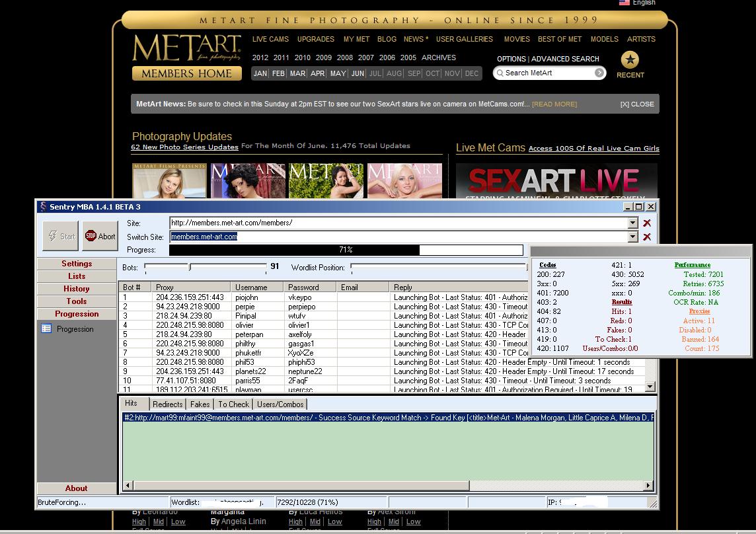Viewport: 756px width, 534px height.
Task: Click the magnifier icon in search box
Action: point(500,73)
